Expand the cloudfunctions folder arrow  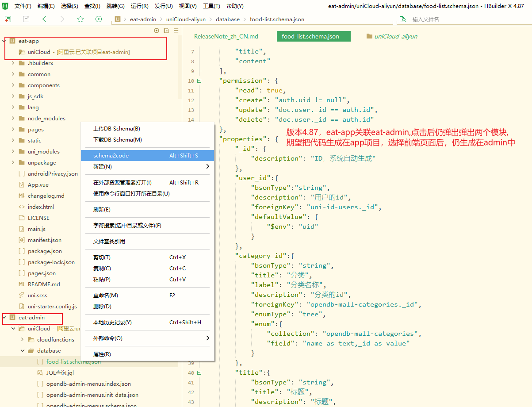pyautogui.click(x=23, y=340)
